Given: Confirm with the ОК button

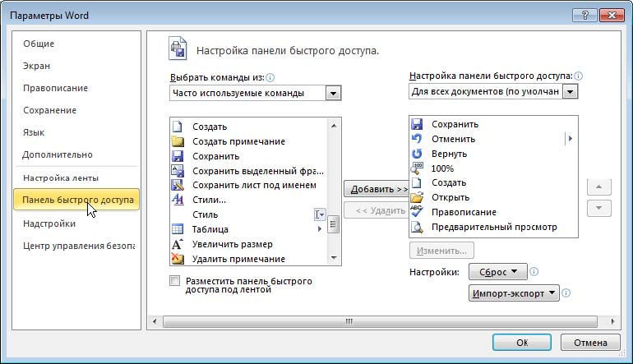Looking at the screenshot, I should 522,343.
